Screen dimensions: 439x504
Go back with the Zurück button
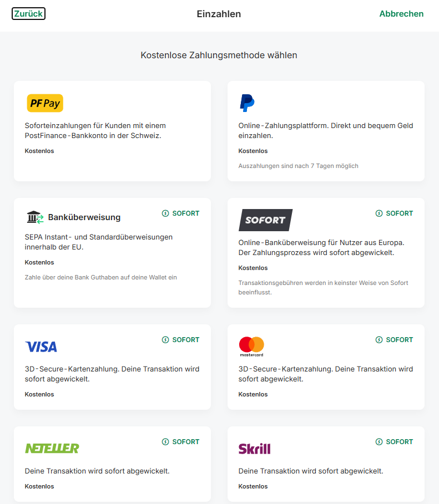28,14
